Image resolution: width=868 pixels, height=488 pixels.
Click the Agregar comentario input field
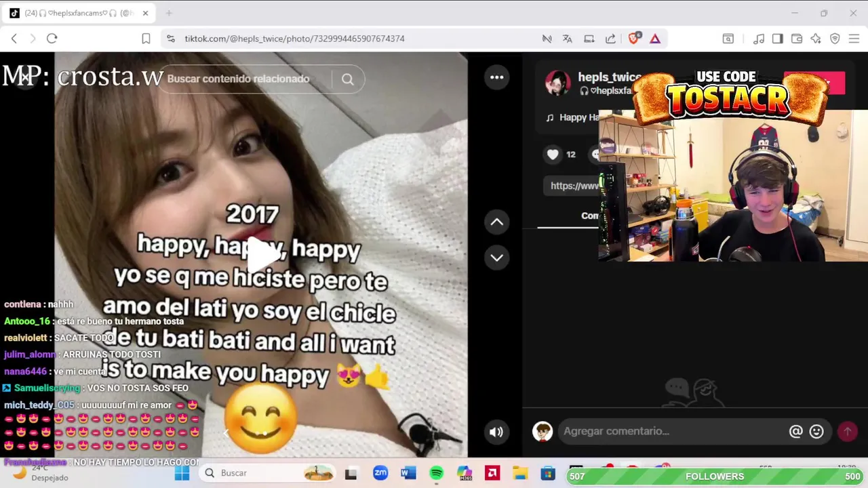(673, 431)
